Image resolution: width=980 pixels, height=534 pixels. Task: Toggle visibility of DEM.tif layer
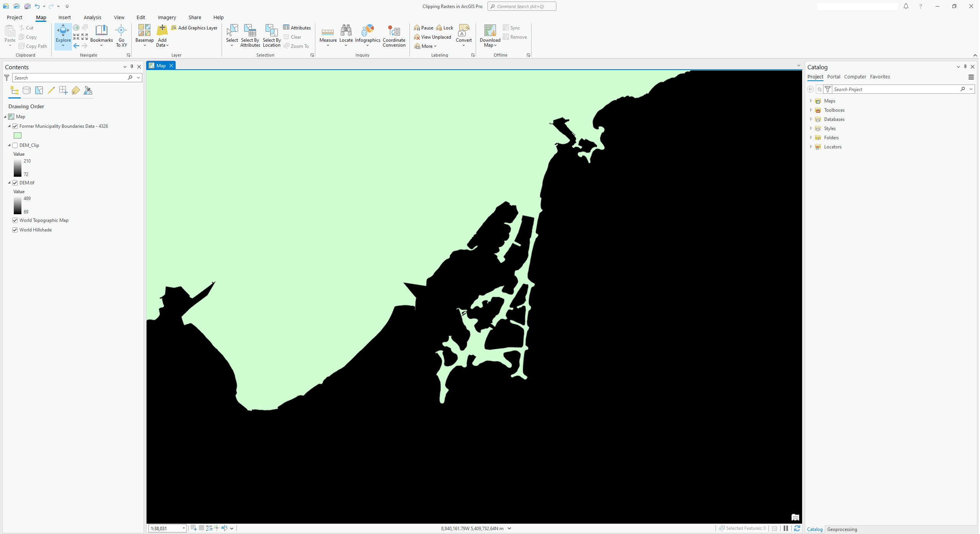click(x=15, y=182)
